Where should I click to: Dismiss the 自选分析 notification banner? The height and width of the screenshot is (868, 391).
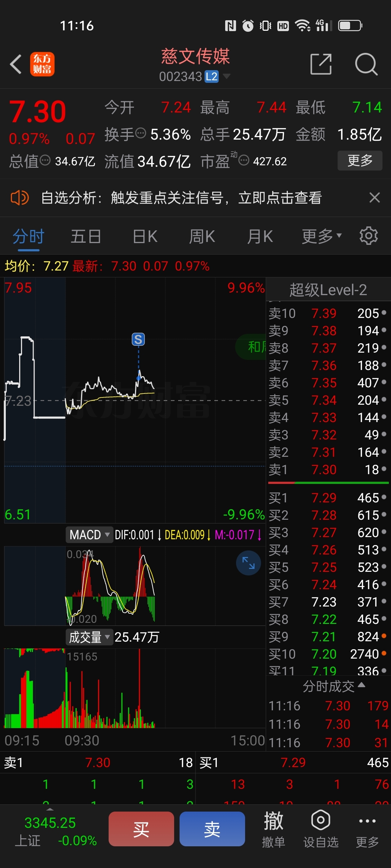click(x=374, y=197)
